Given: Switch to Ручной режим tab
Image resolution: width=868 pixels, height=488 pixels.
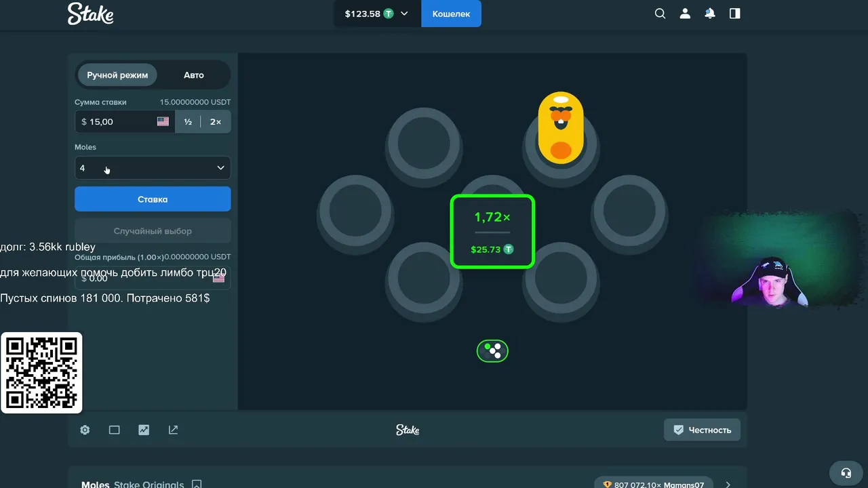Looking at the screenshot, I should click(x=117, y=75).
